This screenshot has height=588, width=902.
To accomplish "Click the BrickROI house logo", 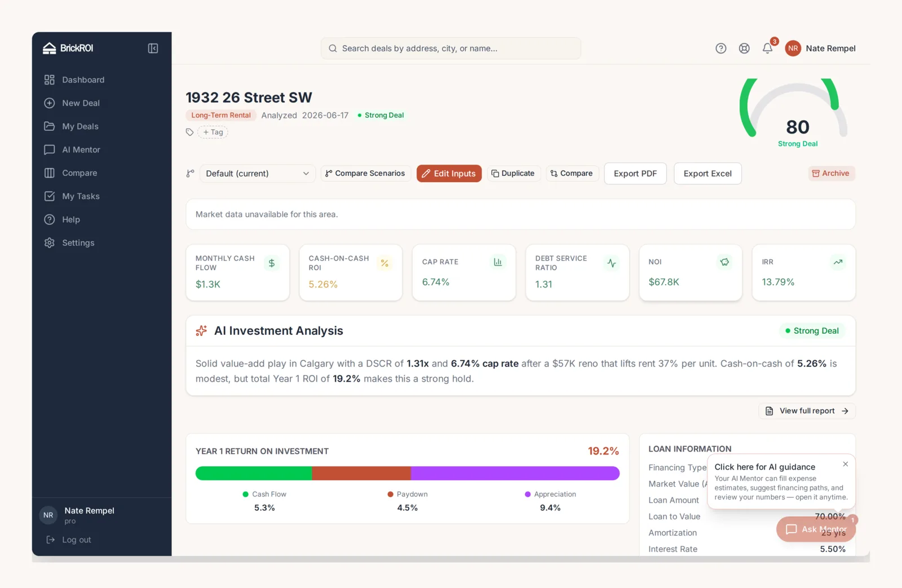I will [x=50, y=48].
